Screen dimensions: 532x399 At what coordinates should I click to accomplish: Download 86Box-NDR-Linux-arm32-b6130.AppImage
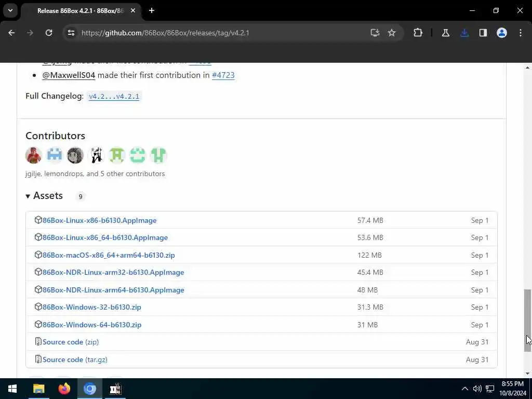(x=113, y=272)
